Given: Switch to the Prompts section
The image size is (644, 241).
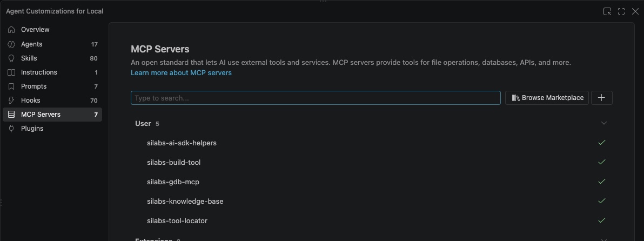Looking at the screenshot, I should point(52,86).
